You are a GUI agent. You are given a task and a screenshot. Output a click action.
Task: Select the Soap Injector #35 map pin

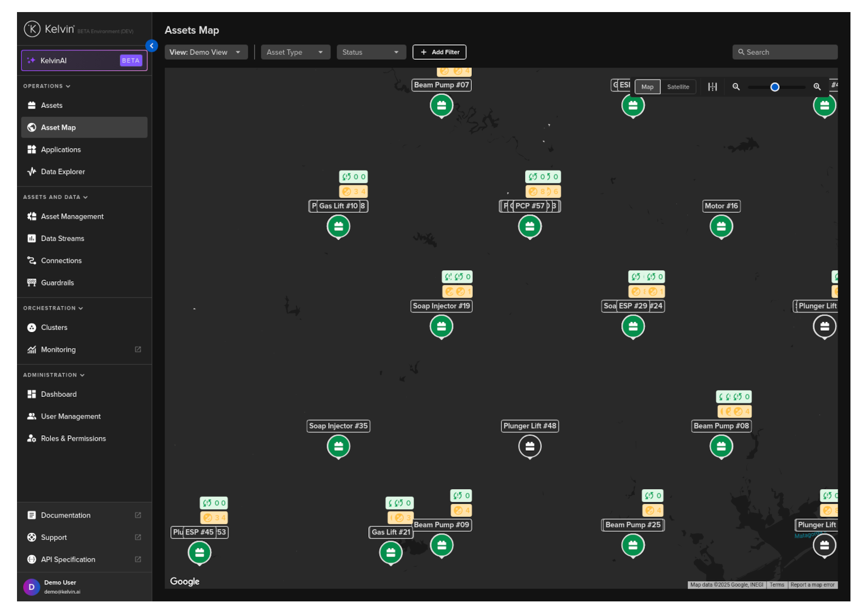(338, 446)
